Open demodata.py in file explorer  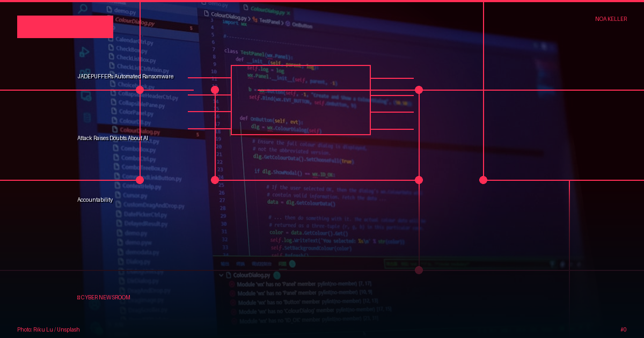(x=137, y=252)
